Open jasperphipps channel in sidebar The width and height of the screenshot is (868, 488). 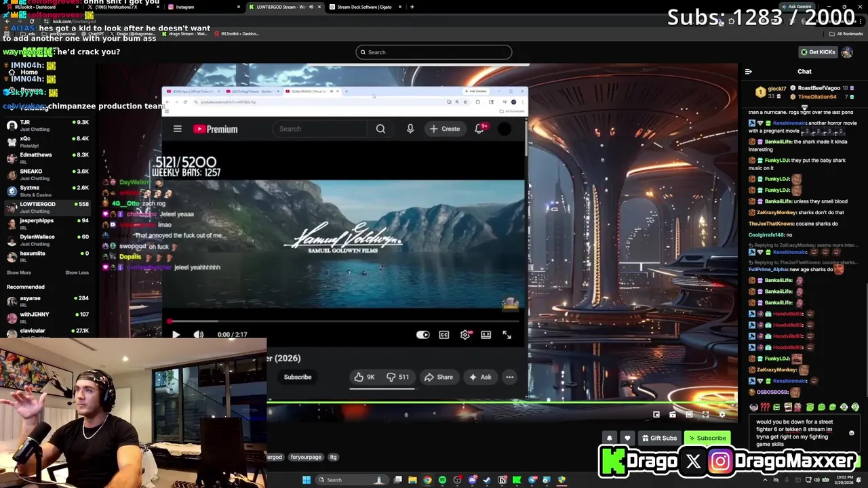tap(47, 224)
